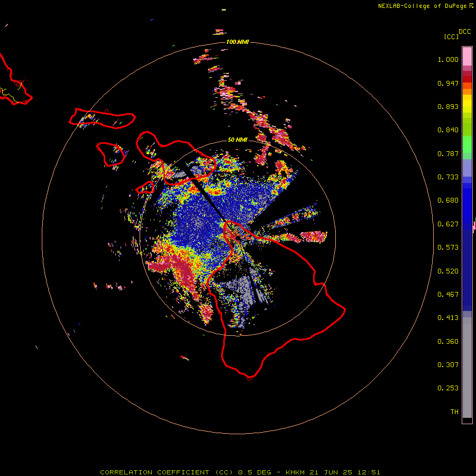Select the 0.413 scale value
Image resolution: width=476 pixels, height=476 pixels.
coord(448,318)
